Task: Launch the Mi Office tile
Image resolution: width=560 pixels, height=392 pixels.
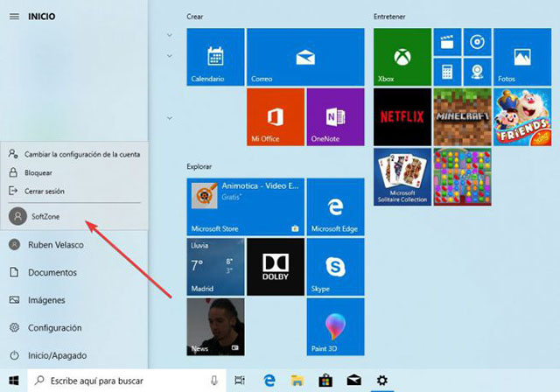Action: [276, 117]
